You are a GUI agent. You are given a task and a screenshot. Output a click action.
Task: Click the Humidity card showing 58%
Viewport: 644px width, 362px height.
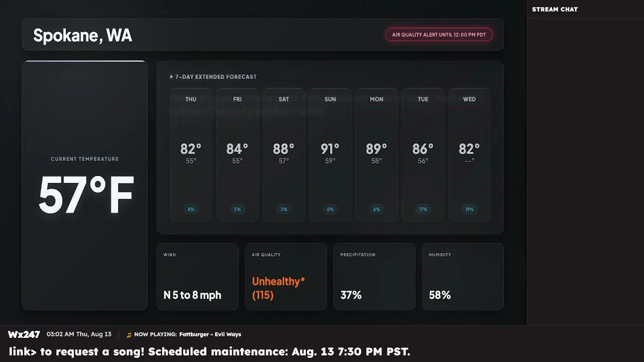click(463, 277)
